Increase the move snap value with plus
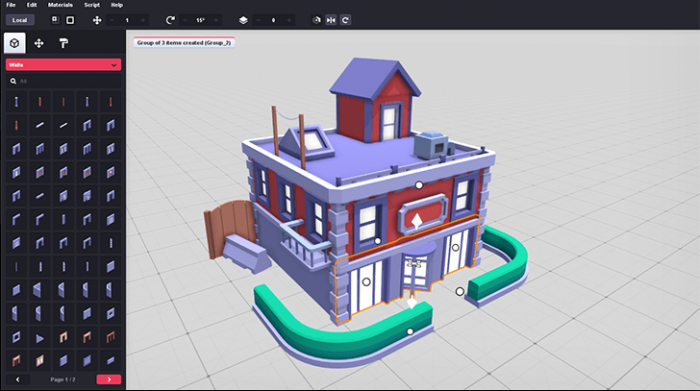Screen dimensions: 700x391 click(x=142, y=20)
